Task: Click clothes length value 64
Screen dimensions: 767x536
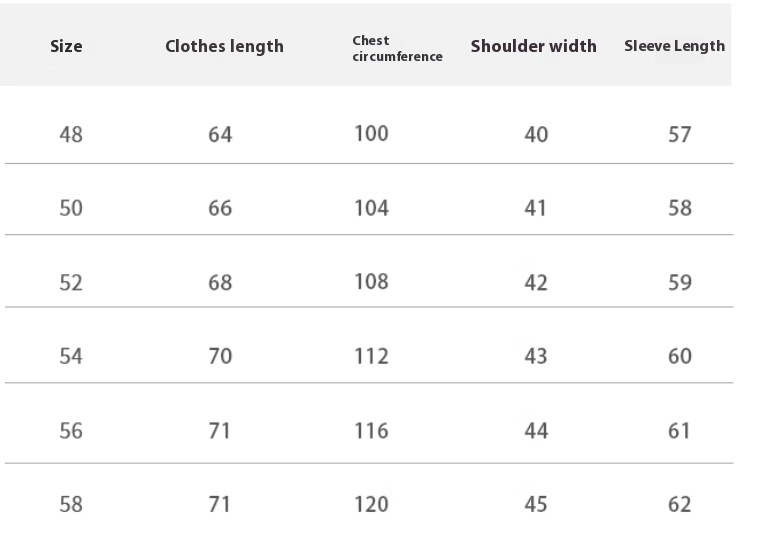Action: tap(220, 134)
